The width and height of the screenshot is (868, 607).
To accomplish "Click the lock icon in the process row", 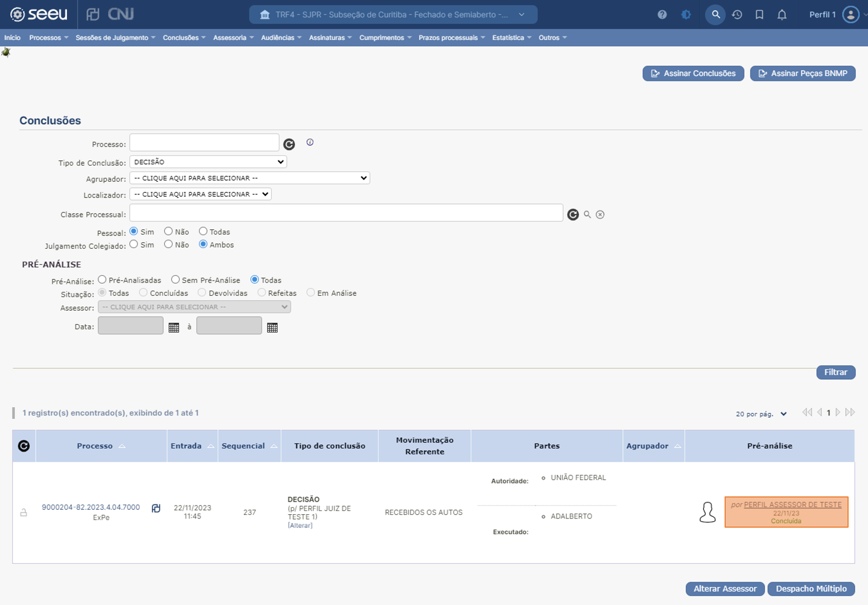I will point(24,512).
